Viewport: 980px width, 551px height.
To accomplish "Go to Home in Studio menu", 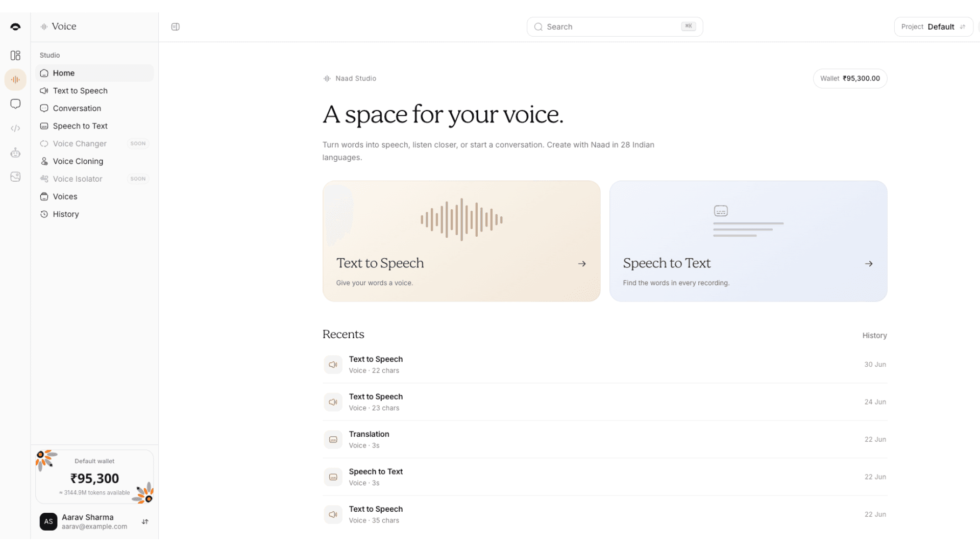I will [94, 73].
